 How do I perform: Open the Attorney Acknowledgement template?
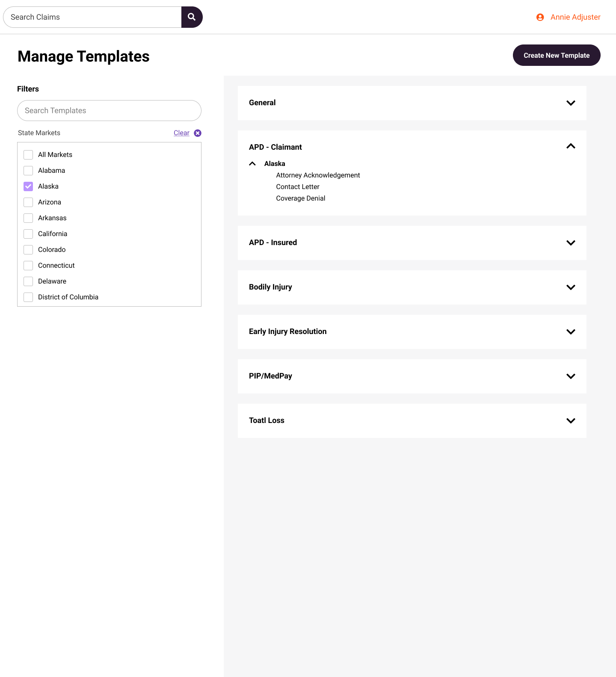pyautogui.click(x=318, y=175)
